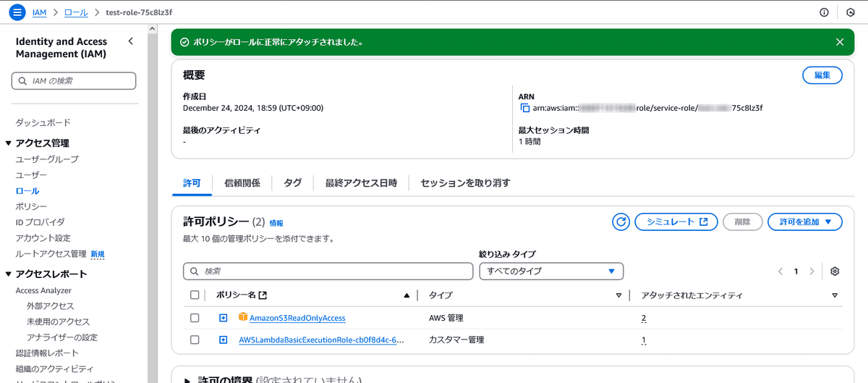Click the disabled 削除 button

click(x=743, y=222)
